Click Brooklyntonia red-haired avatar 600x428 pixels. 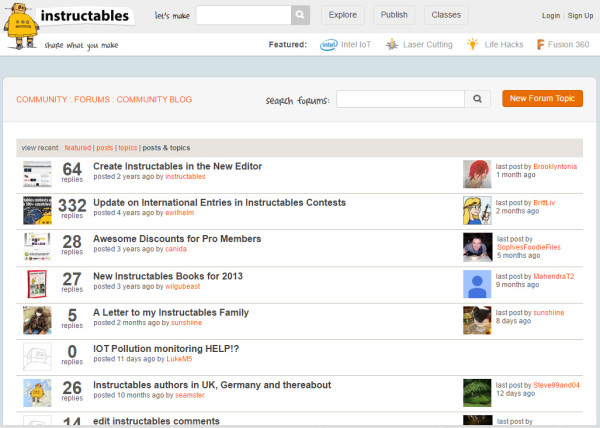477,174
